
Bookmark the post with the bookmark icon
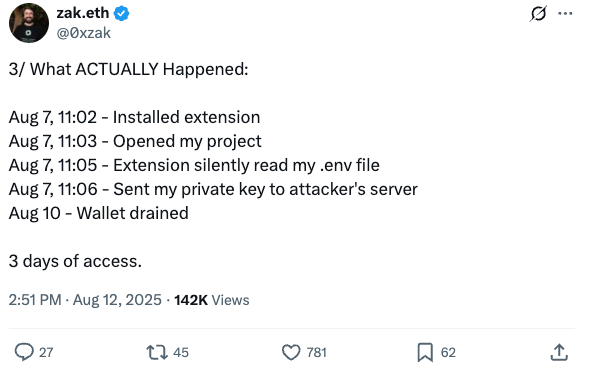[425, 352]
